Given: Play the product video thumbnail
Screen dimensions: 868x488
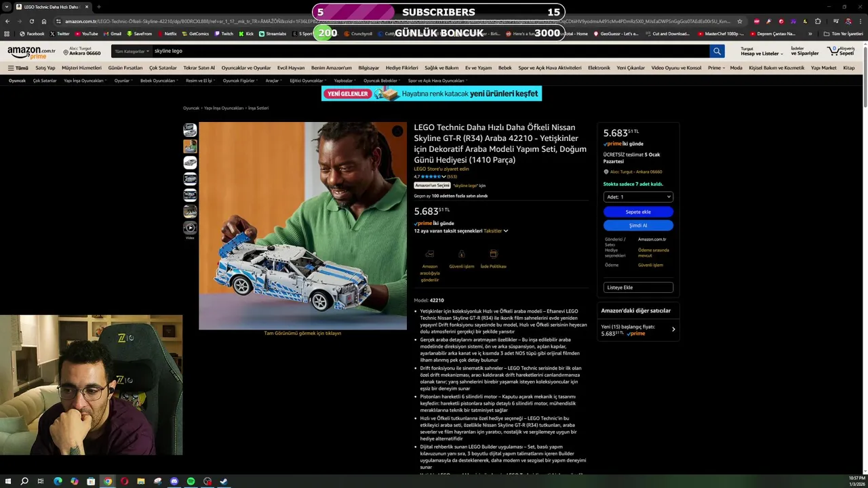Looking at the screenshot, I should click(190, 228).
